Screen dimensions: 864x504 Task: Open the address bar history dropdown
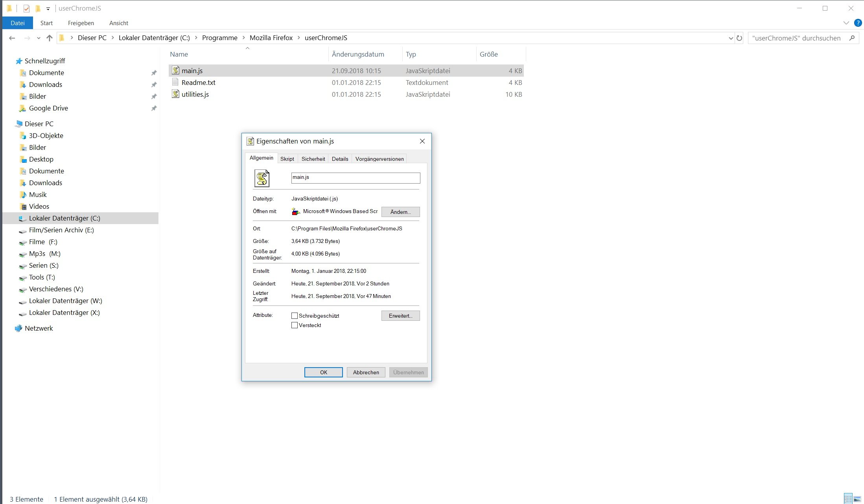pos(731,38)
